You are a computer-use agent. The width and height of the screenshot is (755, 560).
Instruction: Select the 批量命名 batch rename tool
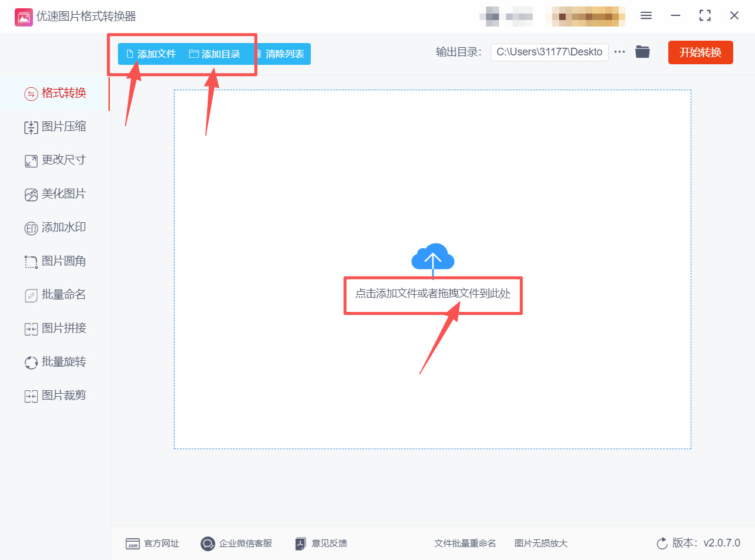56,294
